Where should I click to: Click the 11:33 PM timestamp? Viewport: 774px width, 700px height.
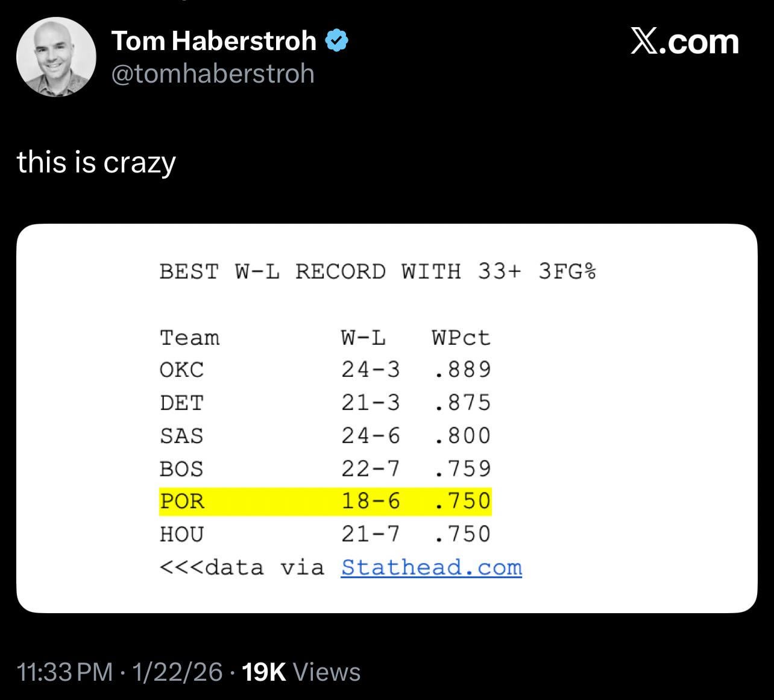(65, 672)
